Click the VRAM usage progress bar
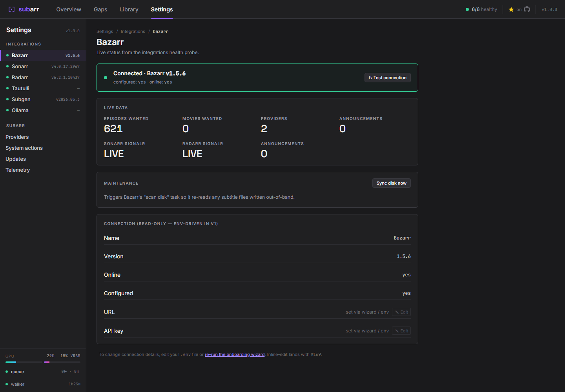565x392 pixels. click(x=62, y=362)
